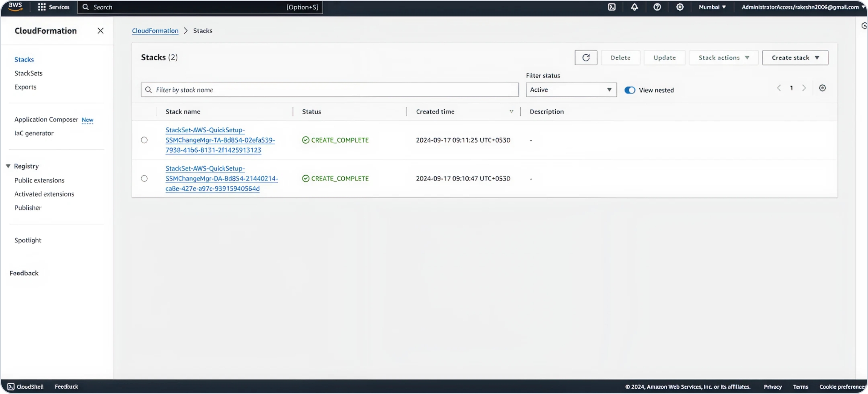868x394 pixels.
Task: Select the SSMChangeMgr-DA stack radio button
Action: (x=144, y=179)
